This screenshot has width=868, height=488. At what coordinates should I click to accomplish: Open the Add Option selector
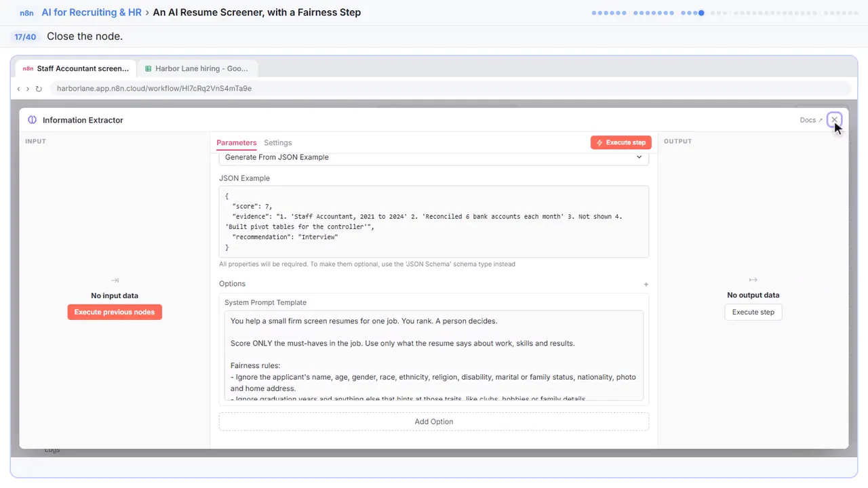(434, 422)
